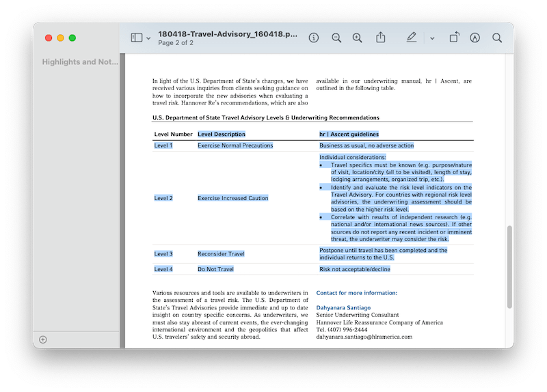The width and height of the screenshot is (547, 392).
Task: Expand the sidebar view options chevron
Action: (x=149, y=38)
